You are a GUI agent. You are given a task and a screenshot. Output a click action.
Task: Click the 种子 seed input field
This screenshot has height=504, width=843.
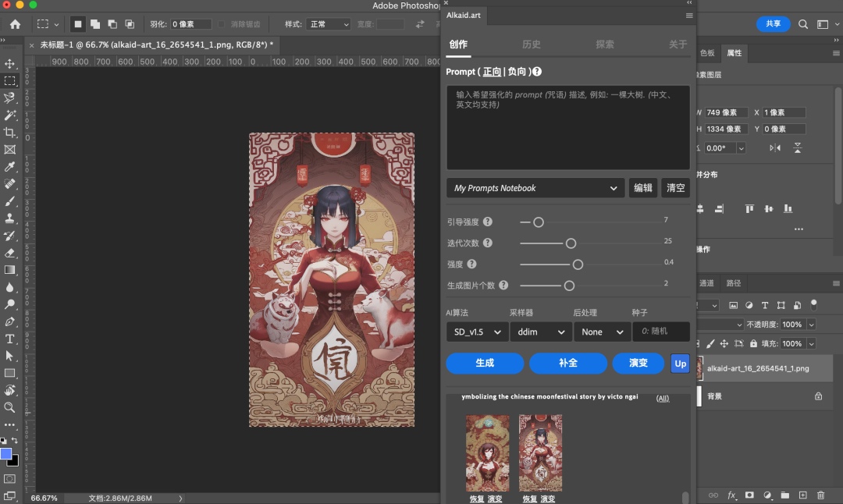(661, 332)
